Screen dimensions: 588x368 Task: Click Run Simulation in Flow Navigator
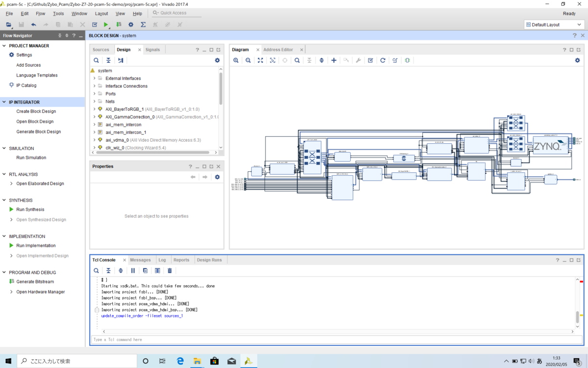click(x=31, y=158)
